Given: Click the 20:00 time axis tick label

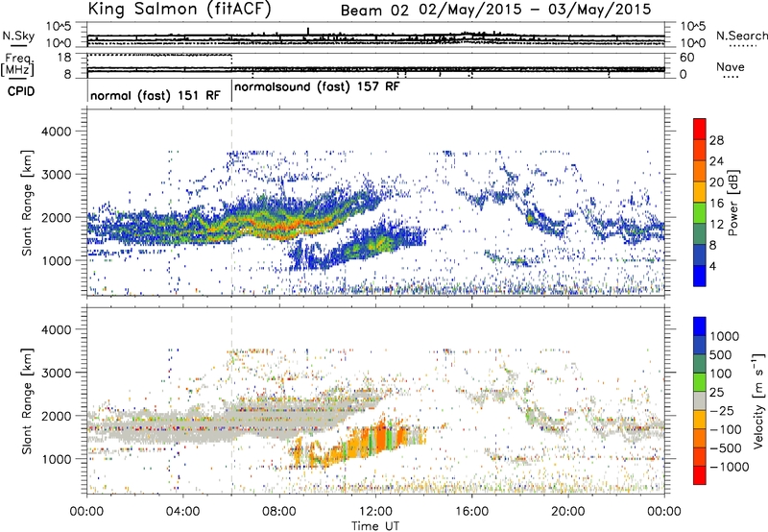Looking at the screenshot, I should tap(567, 511).
